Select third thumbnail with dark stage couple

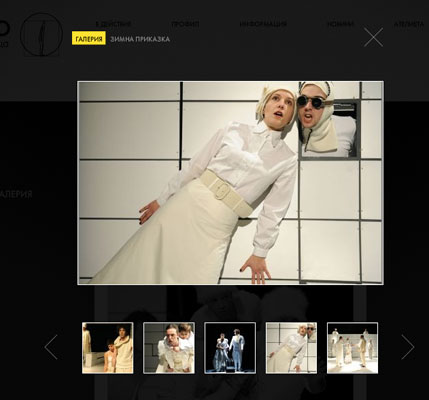pyautogui.click(x=230, y=348)
